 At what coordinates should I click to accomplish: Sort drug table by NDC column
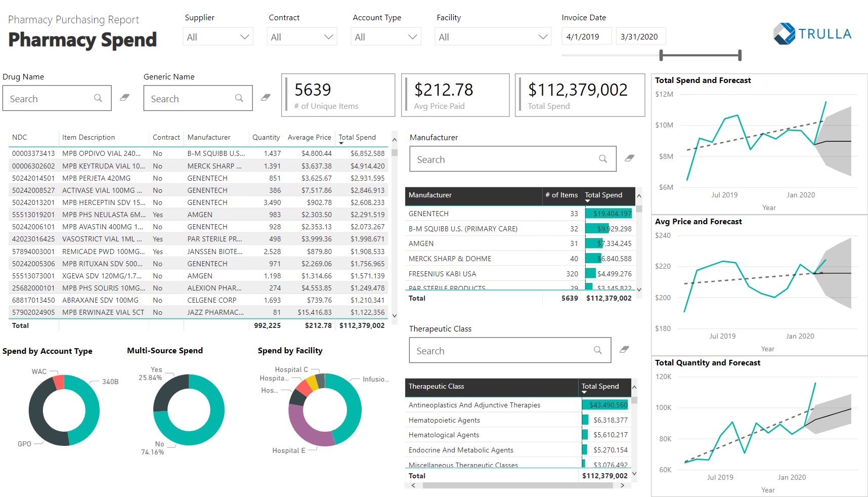[20, 137]
